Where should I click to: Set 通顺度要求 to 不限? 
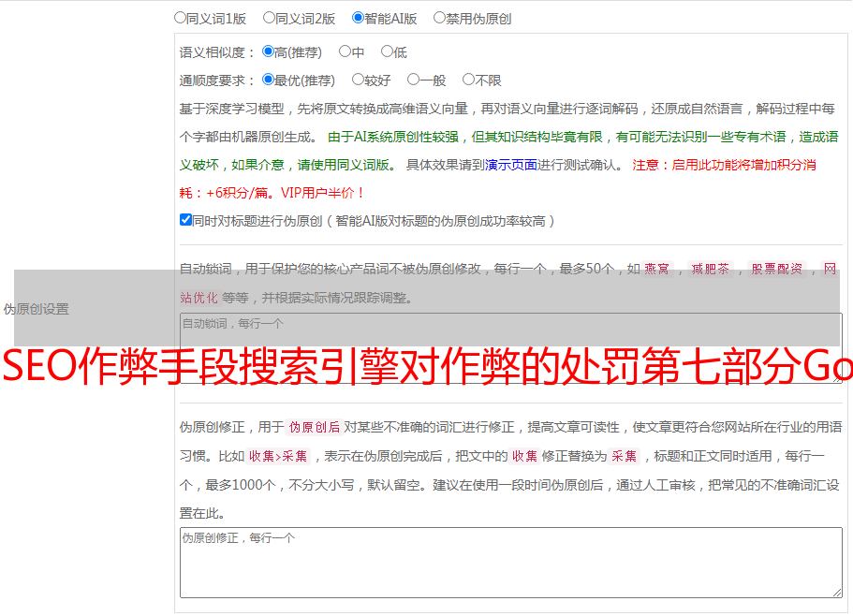click(468, 80)
